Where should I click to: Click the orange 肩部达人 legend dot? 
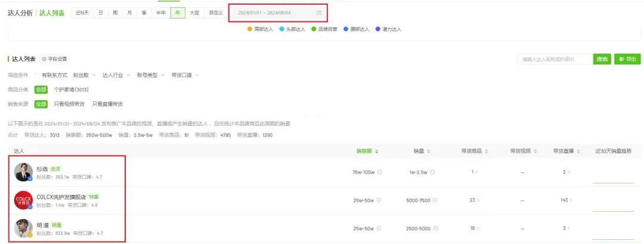coord(249,29)
